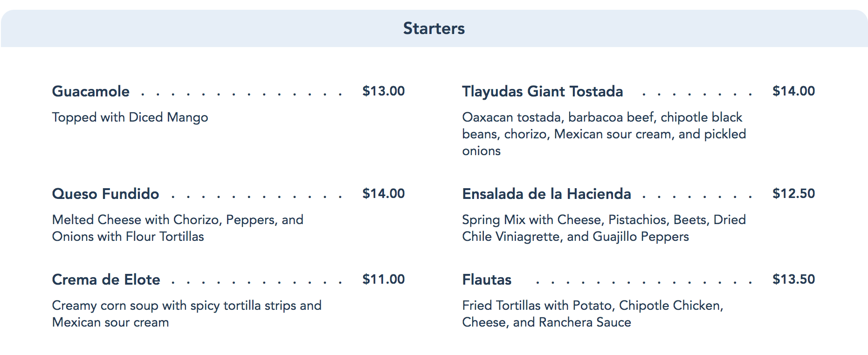
Task: Click the Creamy corn soup description
Action: tap(186, 314)
